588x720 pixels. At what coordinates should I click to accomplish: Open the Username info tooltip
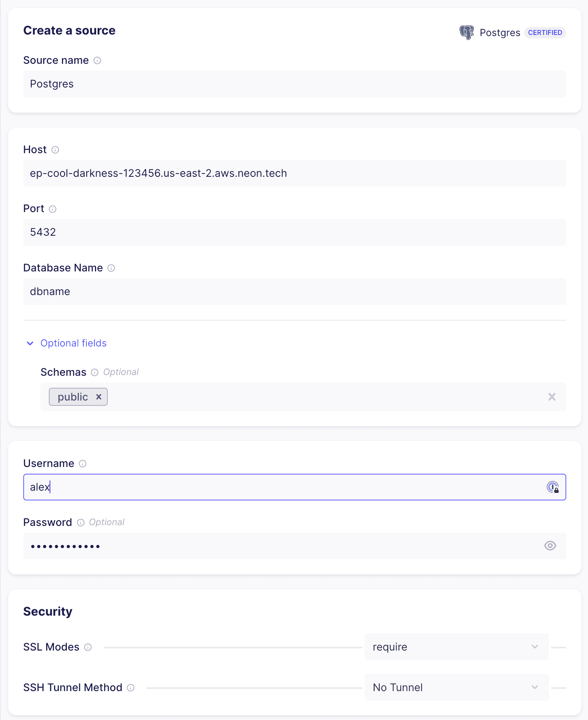pyautogui.click(x=82, y=464)
